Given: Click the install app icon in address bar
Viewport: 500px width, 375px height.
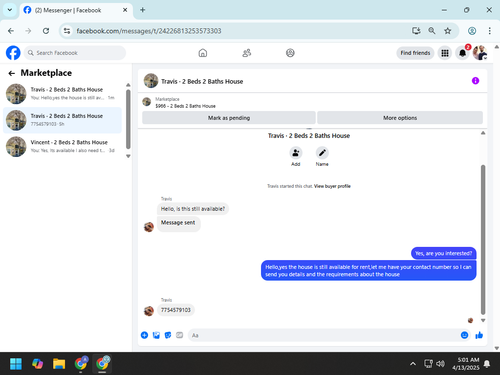Looking at the screenshot, I should pyautogui.click(x=416, y=31).
